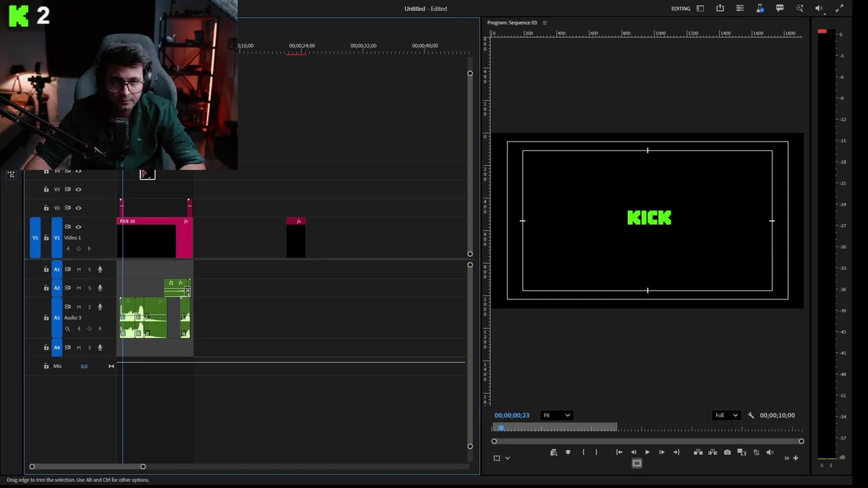The height and width of the screenshot is (488, 868).
Task: Click Mark Out brace button
Action: point(597,452)
